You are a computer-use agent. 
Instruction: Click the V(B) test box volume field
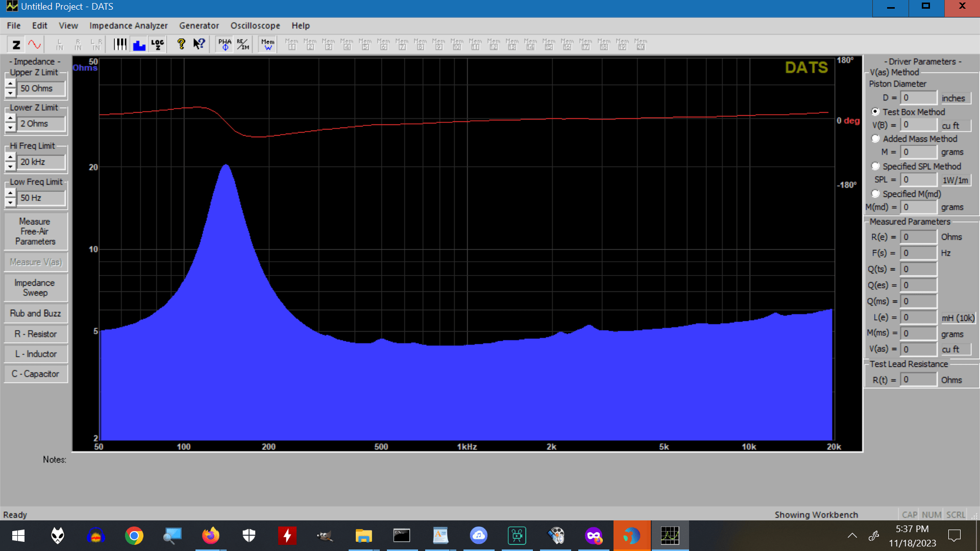[x=918, y=125]
